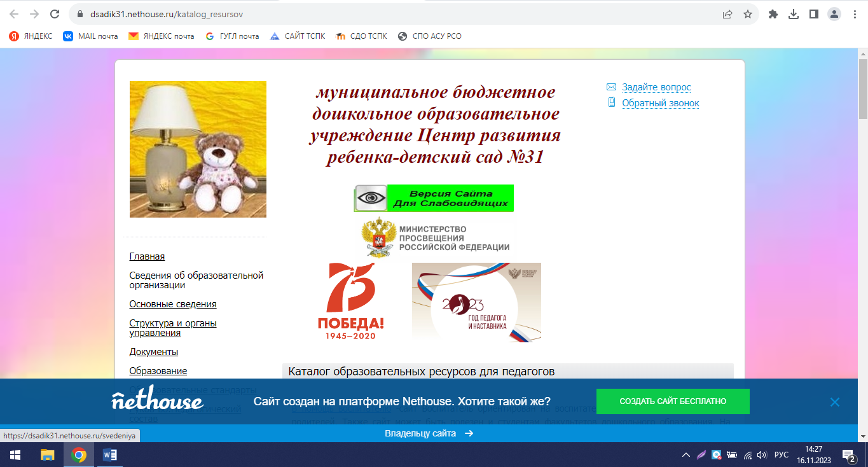Click network icon in system tray
The image size is (868, 467).
[x=747, y=455]
